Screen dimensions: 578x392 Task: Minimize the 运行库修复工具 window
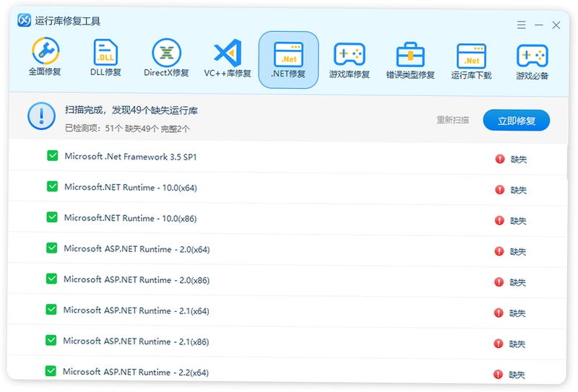(x=539, y=25)
